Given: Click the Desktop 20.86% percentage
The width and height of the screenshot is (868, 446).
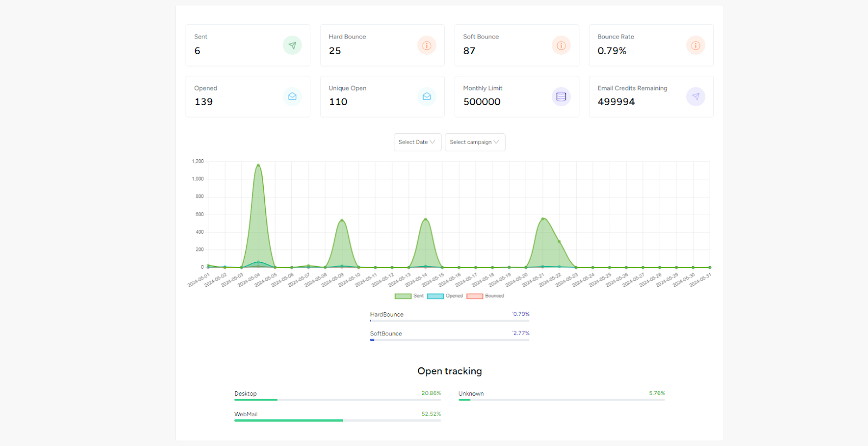Looking at the screenshot, I should click(x=431, y=393).
